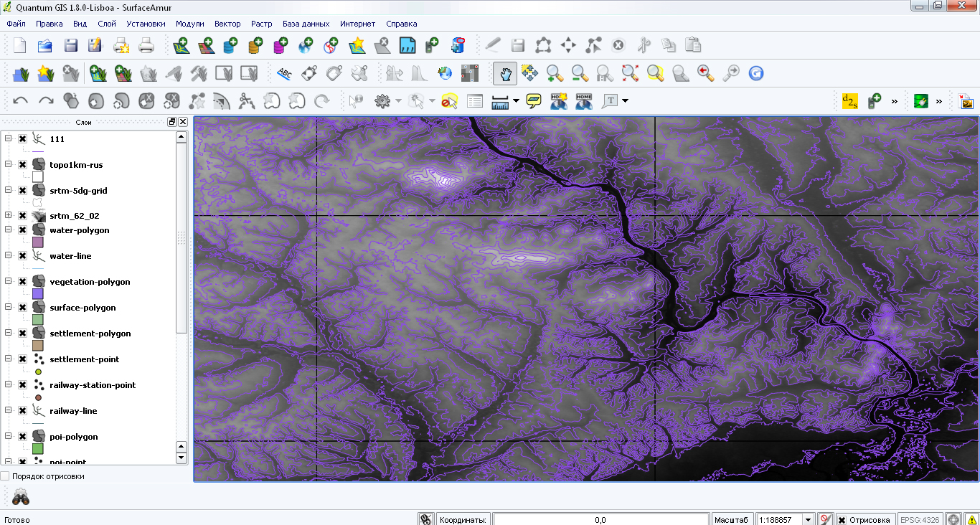Screen dimensions: 980x525
Task: Add a PostGIS layer
Action: 231,46
